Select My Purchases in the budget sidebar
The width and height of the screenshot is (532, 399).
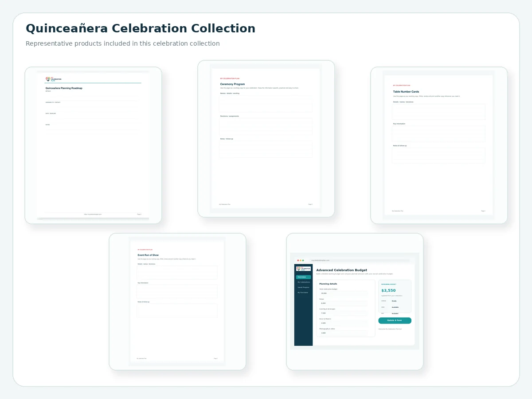[303, 293]
